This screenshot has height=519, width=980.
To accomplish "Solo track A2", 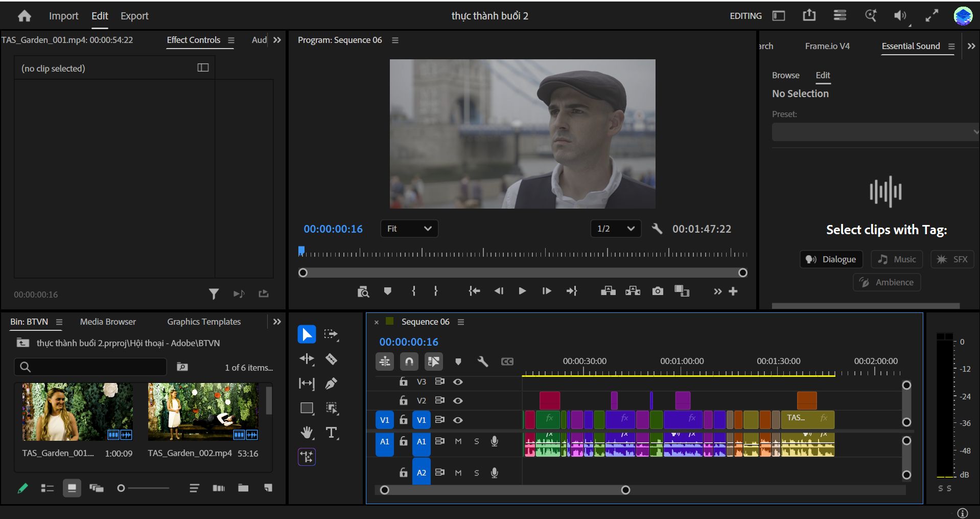I will point(477,473).
